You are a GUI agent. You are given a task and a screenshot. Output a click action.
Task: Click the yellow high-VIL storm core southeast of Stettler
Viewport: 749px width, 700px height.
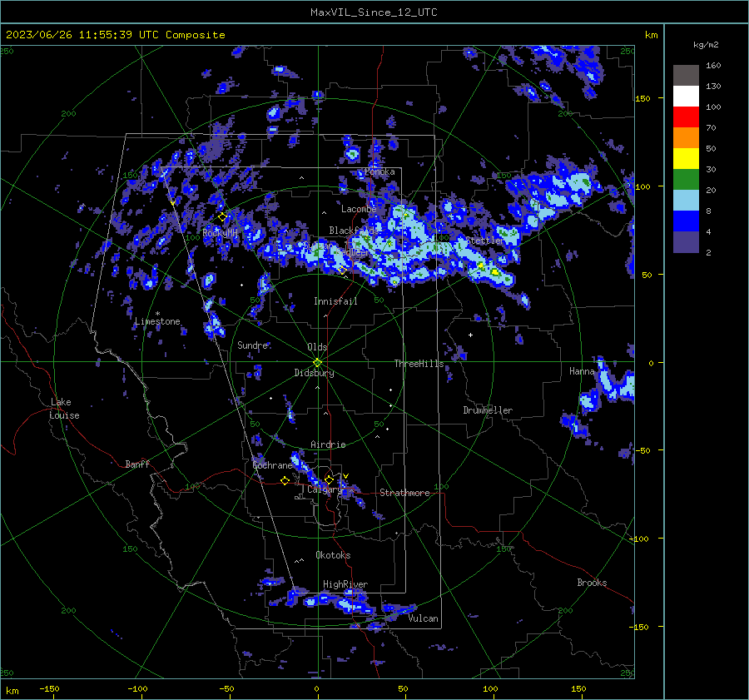point(495,272)
